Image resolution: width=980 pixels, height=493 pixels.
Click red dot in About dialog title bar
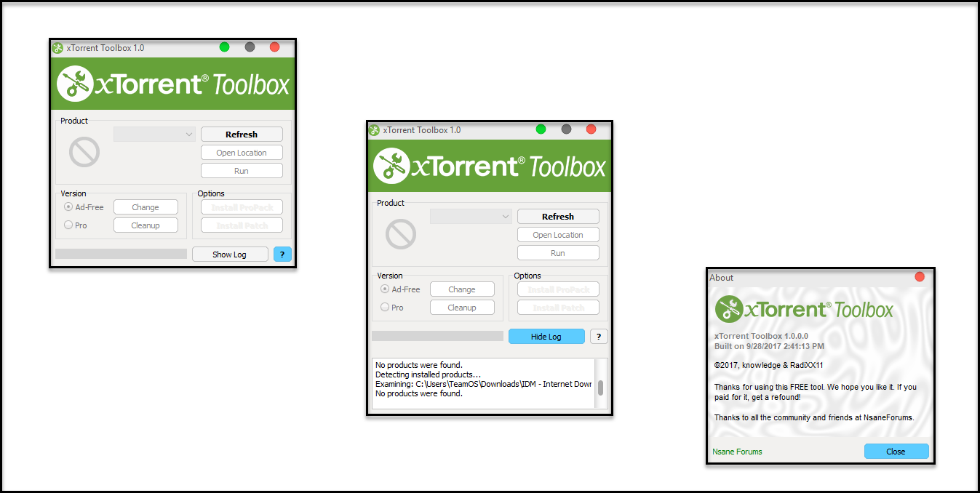tap(920, 277)
